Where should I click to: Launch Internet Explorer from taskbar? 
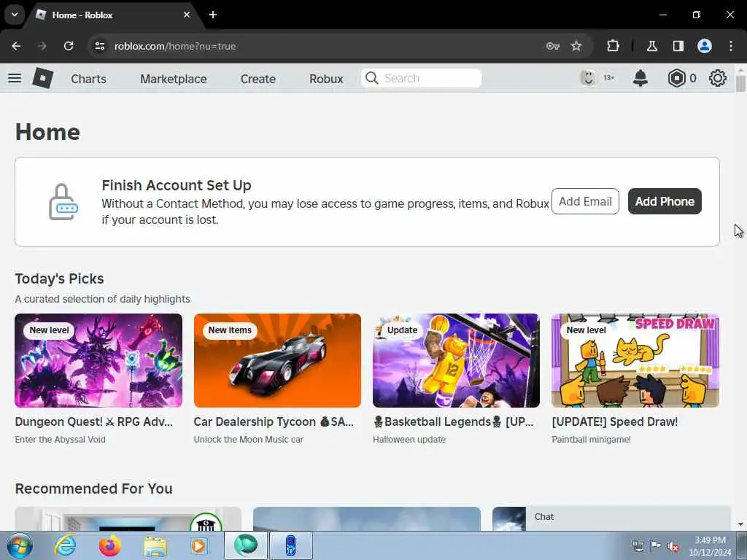coord(65,545)
